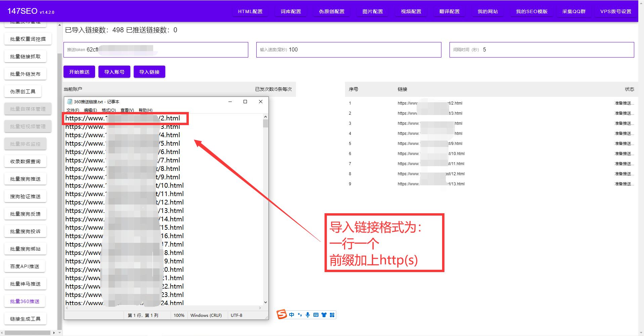Start voice input via the microphone icon

(x=308, y=314)
